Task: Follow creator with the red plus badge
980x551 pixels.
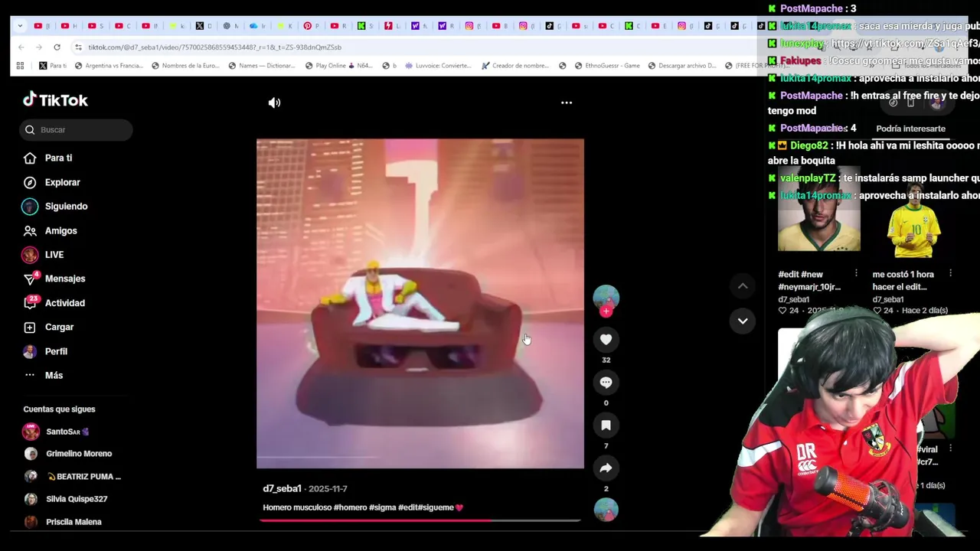Action: point(606,311)
